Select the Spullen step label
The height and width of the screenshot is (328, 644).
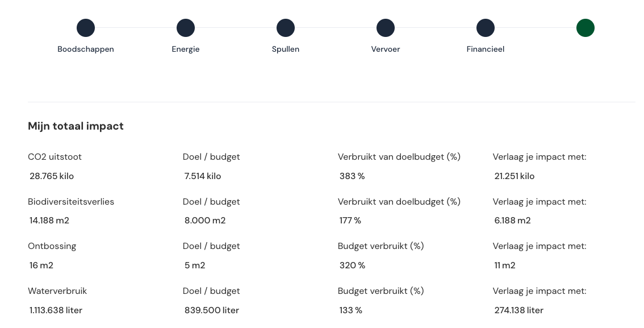coord(286,49)
